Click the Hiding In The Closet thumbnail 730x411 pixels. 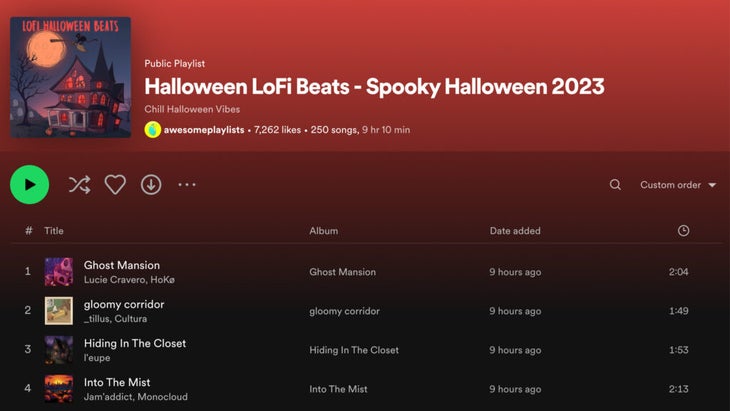pyautogui.click(x=59, y=350)
